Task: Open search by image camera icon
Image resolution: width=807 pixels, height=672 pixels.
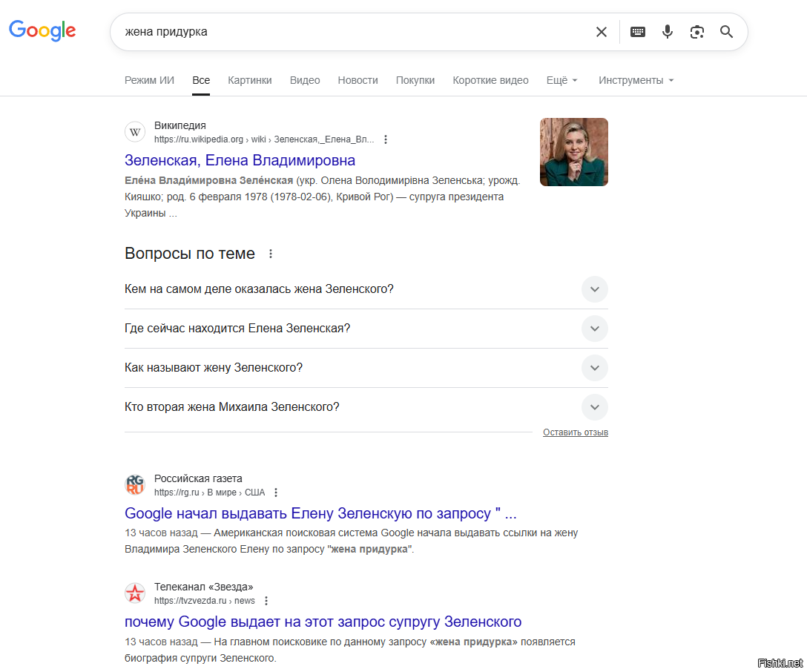Action: (x=696, y=32)
